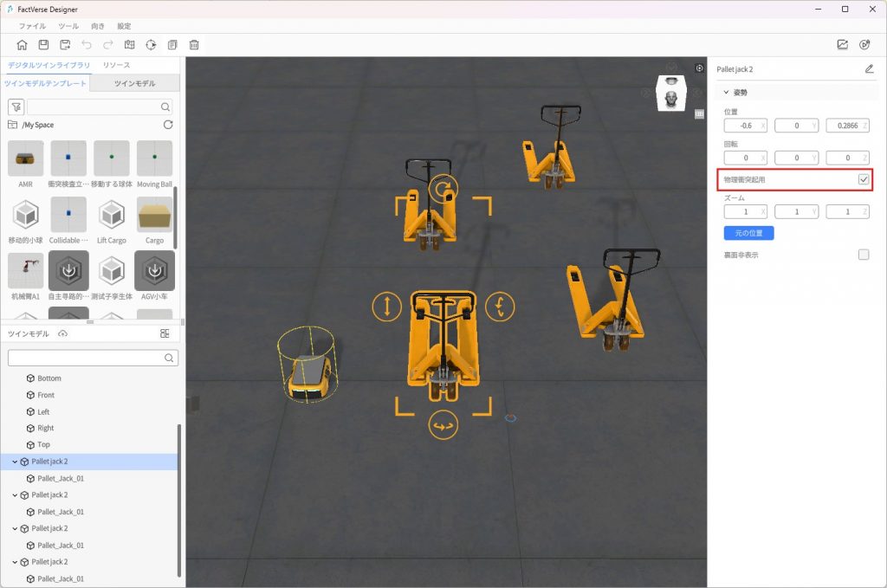
Task: Switch to the リソース tab
Action: 116,65
